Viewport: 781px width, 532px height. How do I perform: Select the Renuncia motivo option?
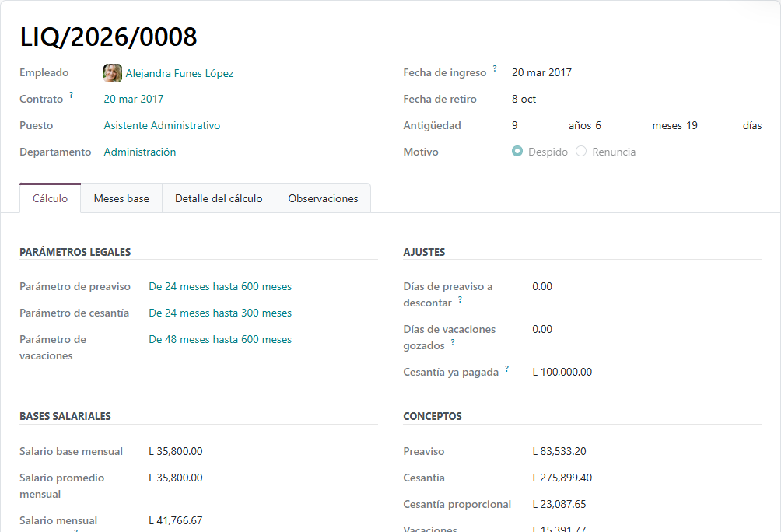coord(581,151)
